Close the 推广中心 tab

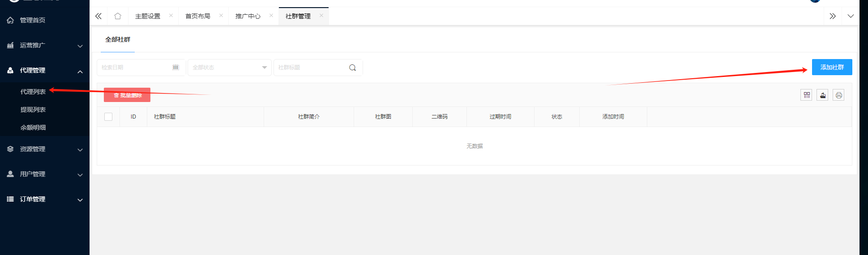coord(271,16)
